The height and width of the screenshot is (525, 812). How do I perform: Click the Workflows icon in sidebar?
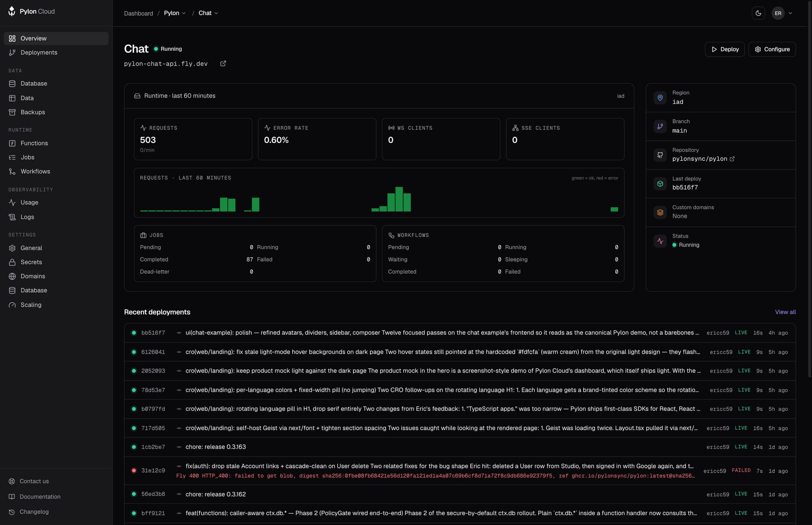point(12,171)
